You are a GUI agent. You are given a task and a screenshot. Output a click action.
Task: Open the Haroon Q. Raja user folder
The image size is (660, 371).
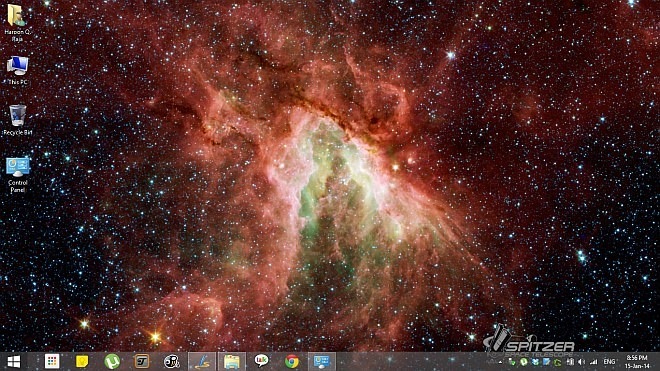click(17, 22)
